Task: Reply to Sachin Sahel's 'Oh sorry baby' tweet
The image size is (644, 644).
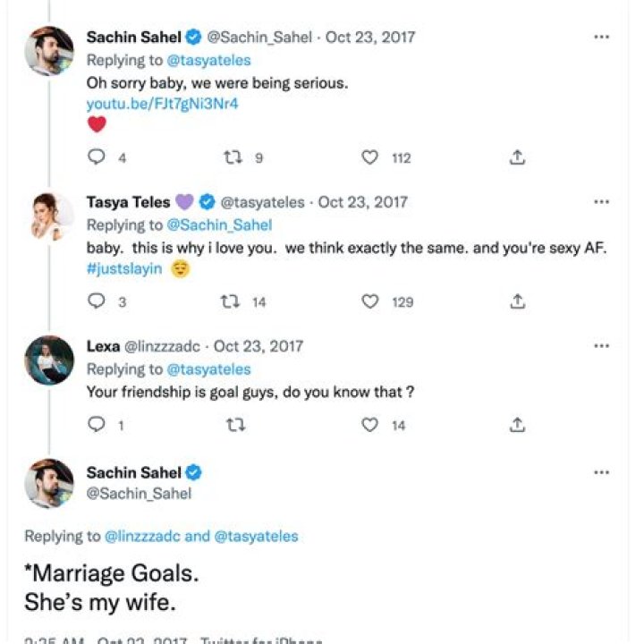Action: click(97, 157)
